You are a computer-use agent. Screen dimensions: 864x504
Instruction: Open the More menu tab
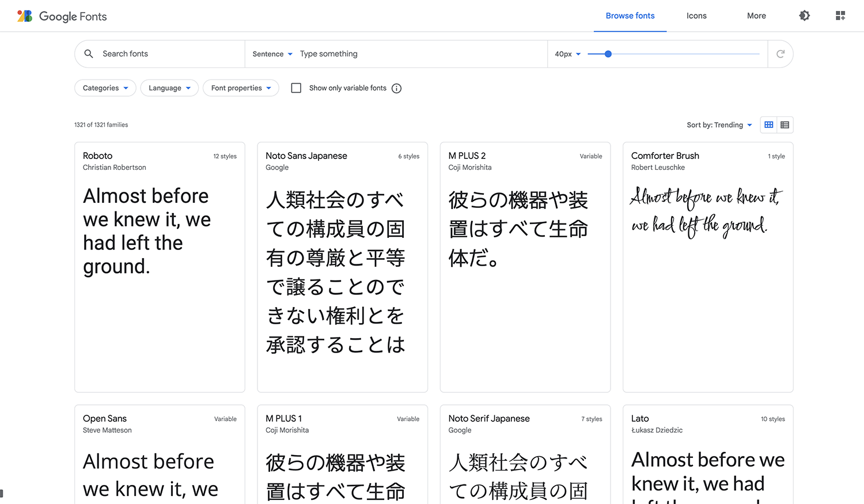(x=756, y=16)
